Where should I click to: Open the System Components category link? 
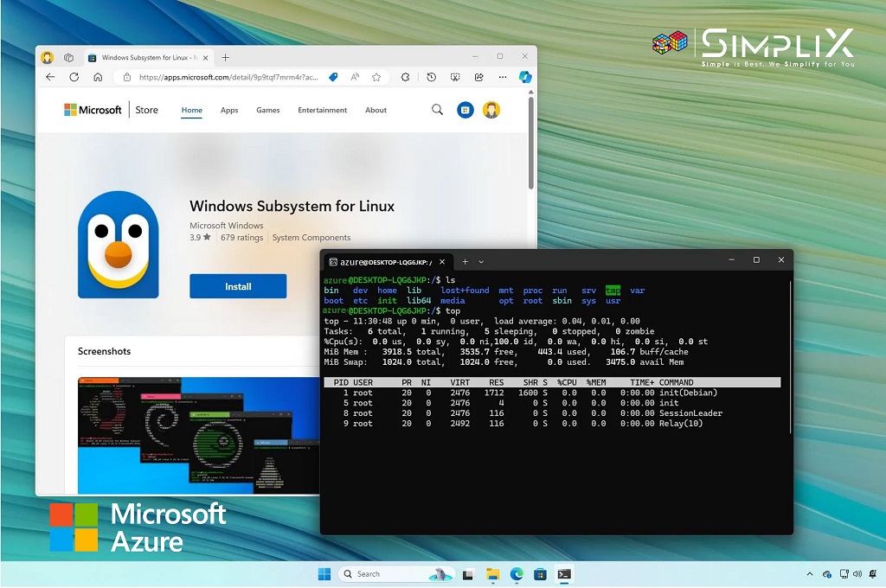coord(311,238)
